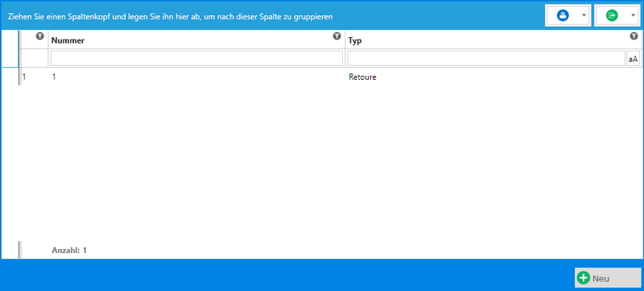Select the row with type Retoure
Screen dimensions: 644x291
click(331, 77)
